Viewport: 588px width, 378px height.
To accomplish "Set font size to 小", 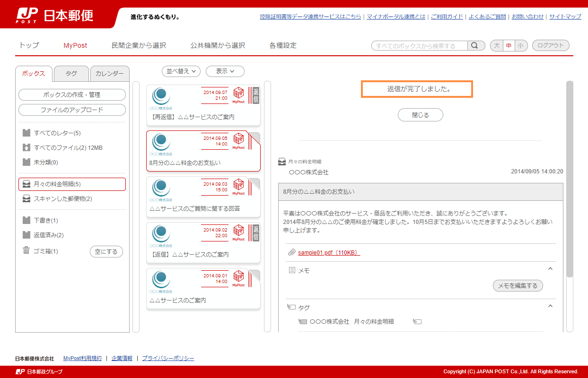I will click(521, 46).
